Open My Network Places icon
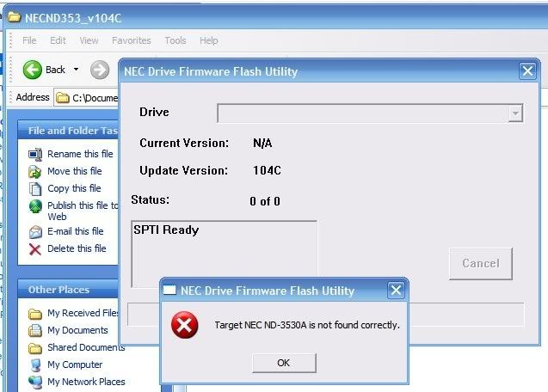This screenshot has width=548, height=392. (35, 382)
